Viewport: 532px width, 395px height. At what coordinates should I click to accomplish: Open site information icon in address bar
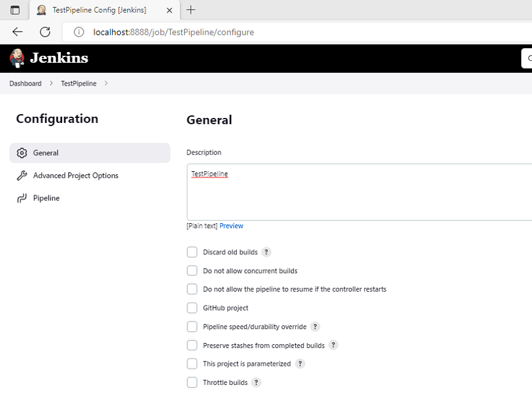[79, 32]
